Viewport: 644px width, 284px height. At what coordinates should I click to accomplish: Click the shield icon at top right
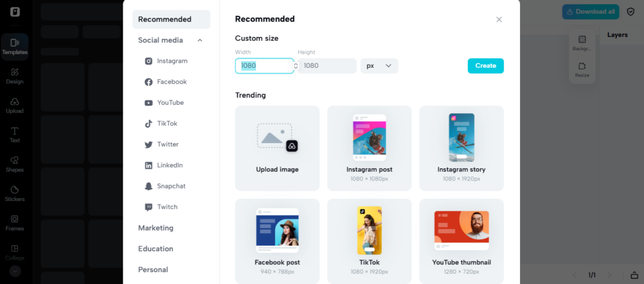tap(630, 12)
